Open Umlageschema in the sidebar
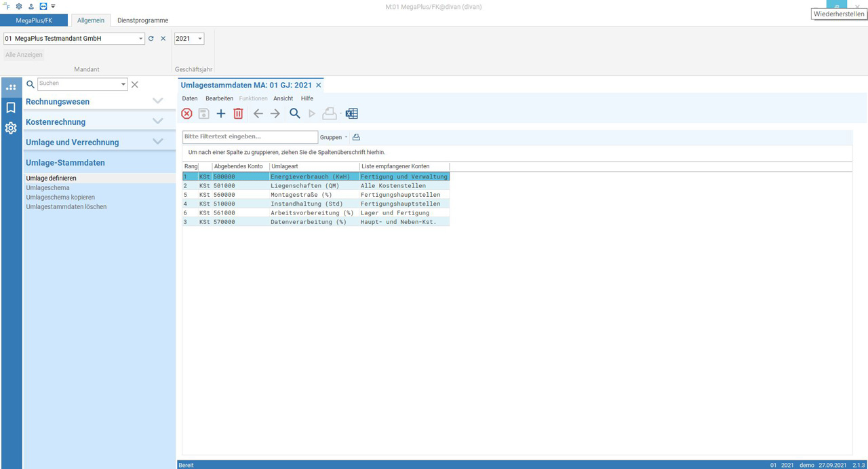Image resolution: width=868 pixels, height=469 pixels. click(x=100, y=187)
